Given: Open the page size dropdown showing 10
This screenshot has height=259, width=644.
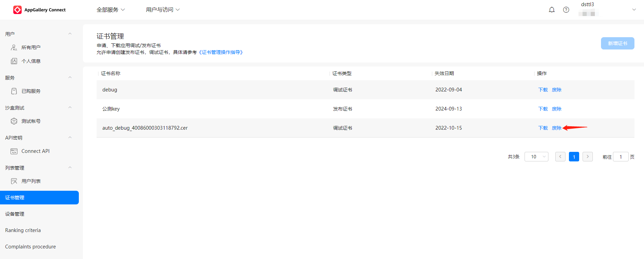Looking at the screenshot, I should (536, 157).
